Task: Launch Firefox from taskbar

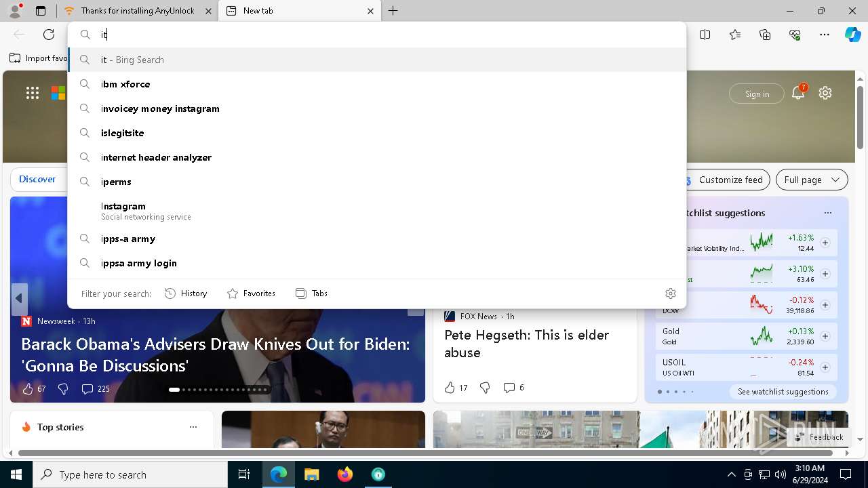Action: [x=344, y=474]
